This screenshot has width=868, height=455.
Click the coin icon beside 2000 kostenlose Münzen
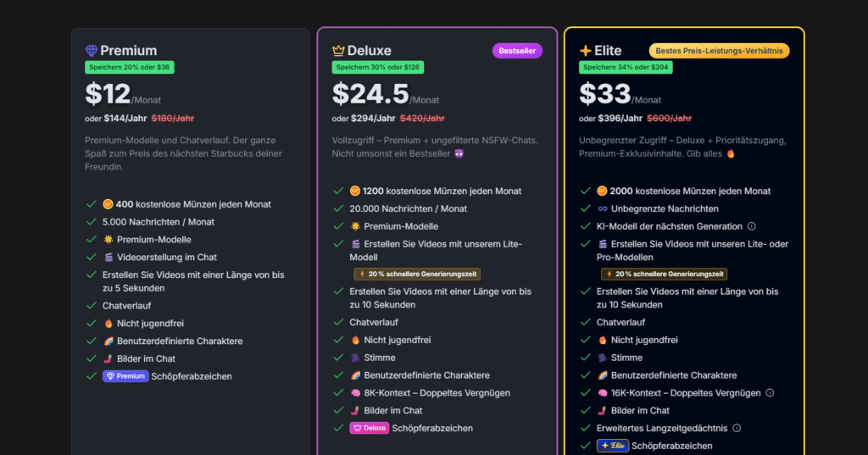(602, 191)
